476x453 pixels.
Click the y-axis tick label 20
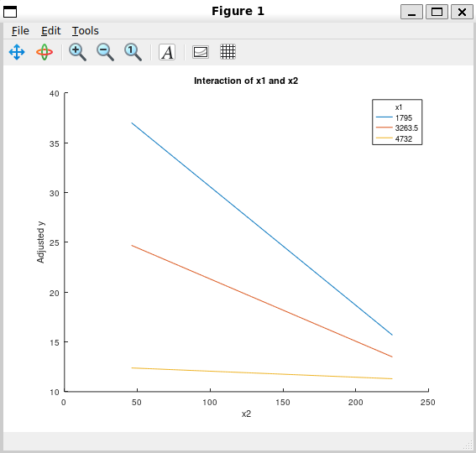tap(55, 293)
